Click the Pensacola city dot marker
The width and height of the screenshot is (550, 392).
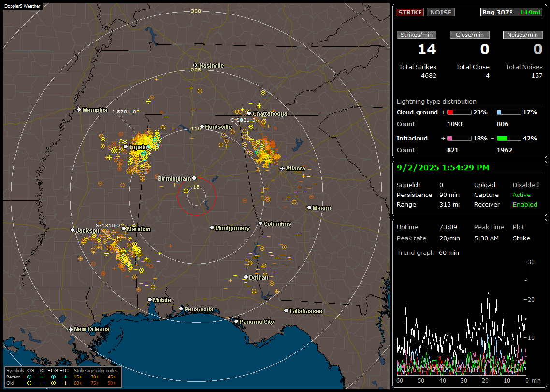click(x=181, y=308)
